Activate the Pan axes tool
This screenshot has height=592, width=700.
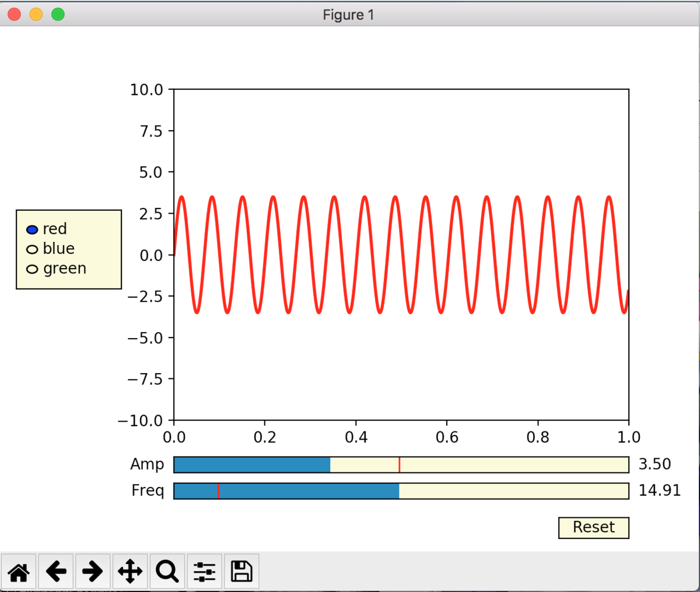click(x=130, y=571)
